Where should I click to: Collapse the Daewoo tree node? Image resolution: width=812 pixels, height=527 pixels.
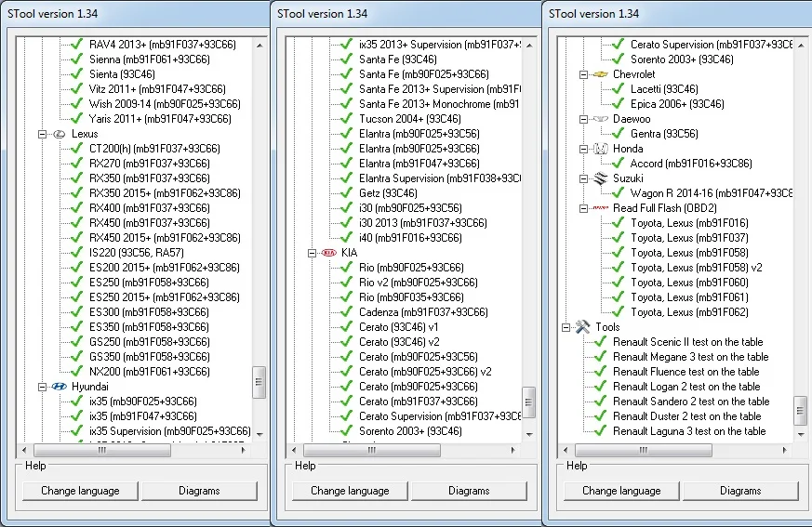click(583, 119)
